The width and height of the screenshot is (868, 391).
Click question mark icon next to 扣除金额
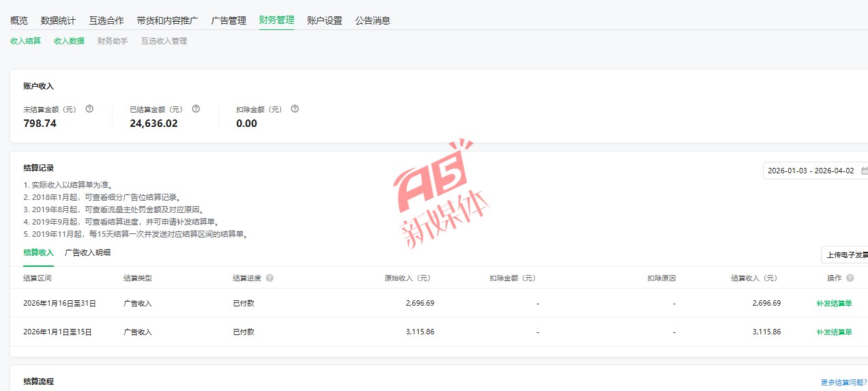[295, 109]
